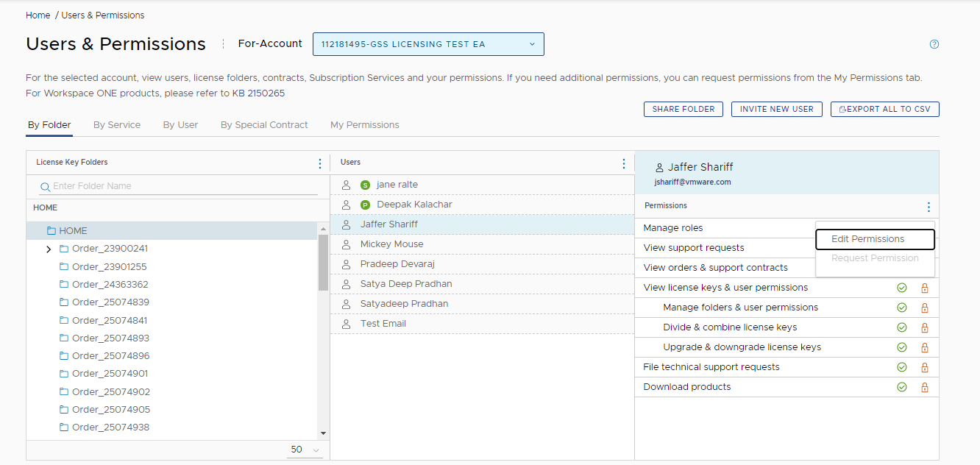This screenshot has width=980, height=465.
Task: Click folder icon of Order_23900241
Action: [64, 249]
